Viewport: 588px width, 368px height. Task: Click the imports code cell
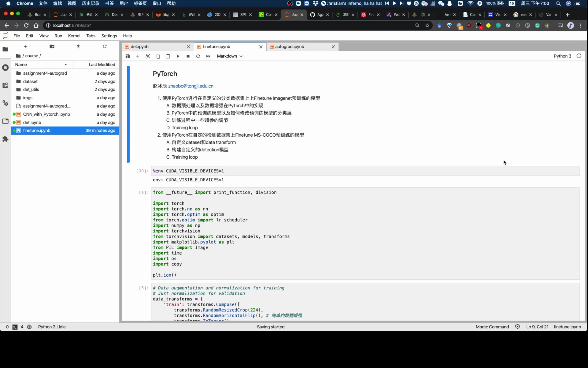[x=365, y=234]
